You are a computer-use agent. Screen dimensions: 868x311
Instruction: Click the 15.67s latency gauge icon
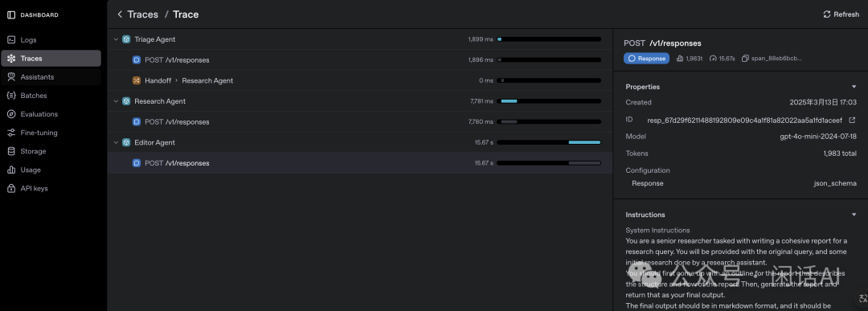713,58
